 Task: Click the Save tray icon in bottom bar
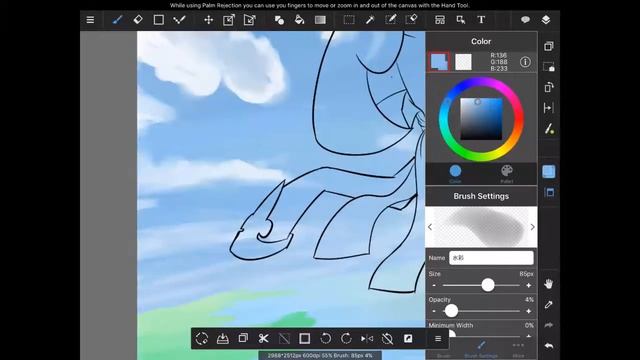pos(222,338)
